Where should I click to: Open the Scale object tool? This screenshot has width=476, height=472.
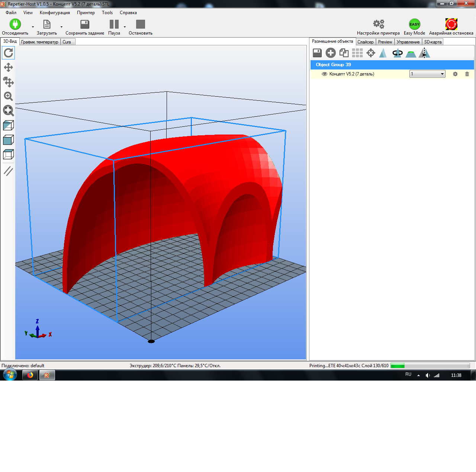tap(383, 53)
